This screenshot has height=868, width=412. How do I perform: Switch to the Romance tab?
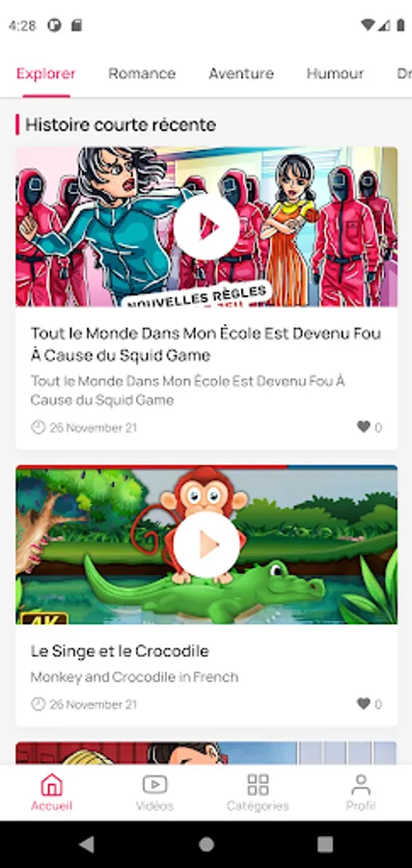[142, 73]
